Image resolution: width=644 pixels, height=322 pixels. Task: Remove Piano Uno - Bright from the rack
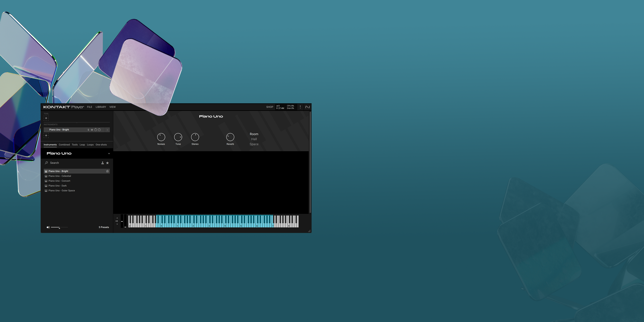108,130
